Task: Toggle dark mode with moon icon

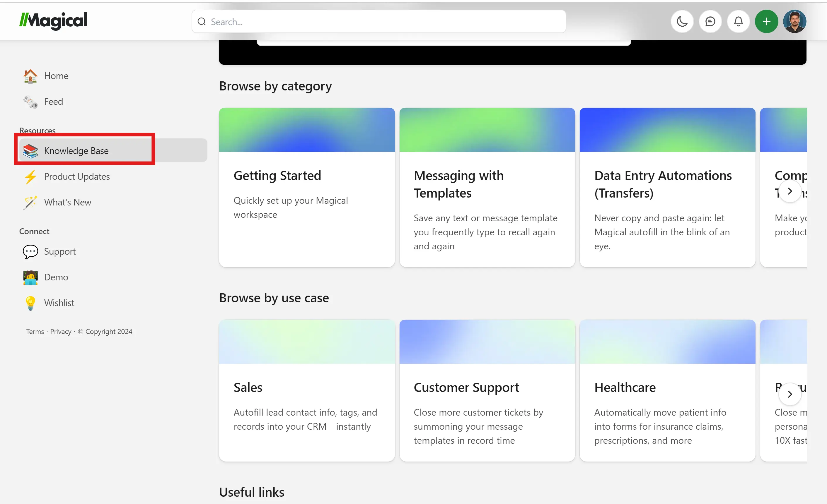Action: click(682, 22)
